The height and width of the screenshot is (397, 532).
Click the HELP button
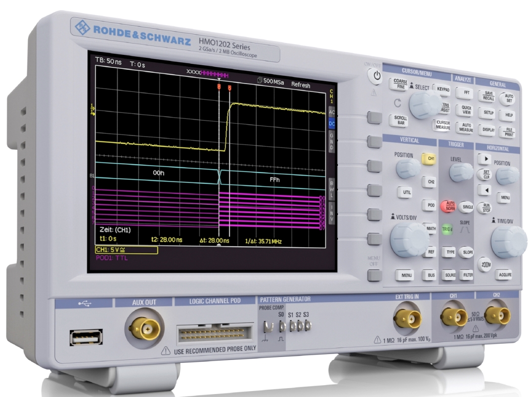click(x=508, y=115)
